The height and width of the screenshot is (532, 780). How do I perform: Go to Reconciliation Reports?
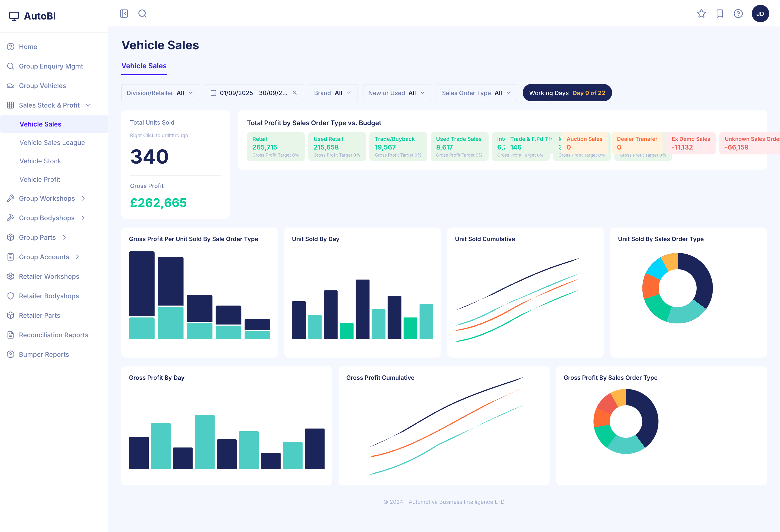point(53,335)
